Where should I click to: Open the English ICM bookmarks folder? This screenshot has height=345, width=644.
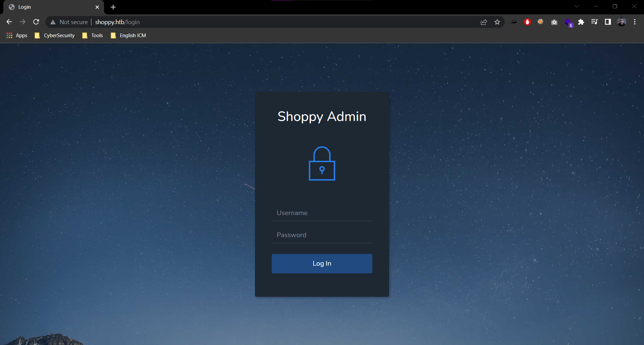(x=128, y=36)
